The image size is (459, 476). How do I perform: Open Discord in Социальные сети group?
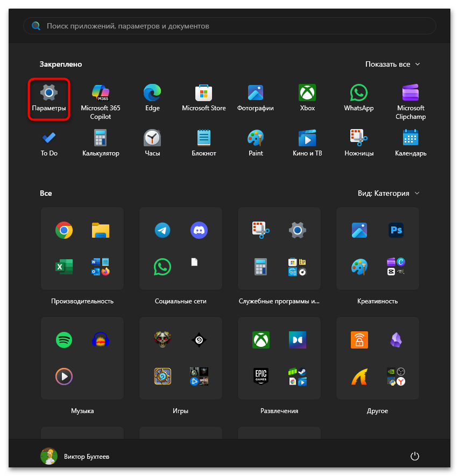coord(199,230)
